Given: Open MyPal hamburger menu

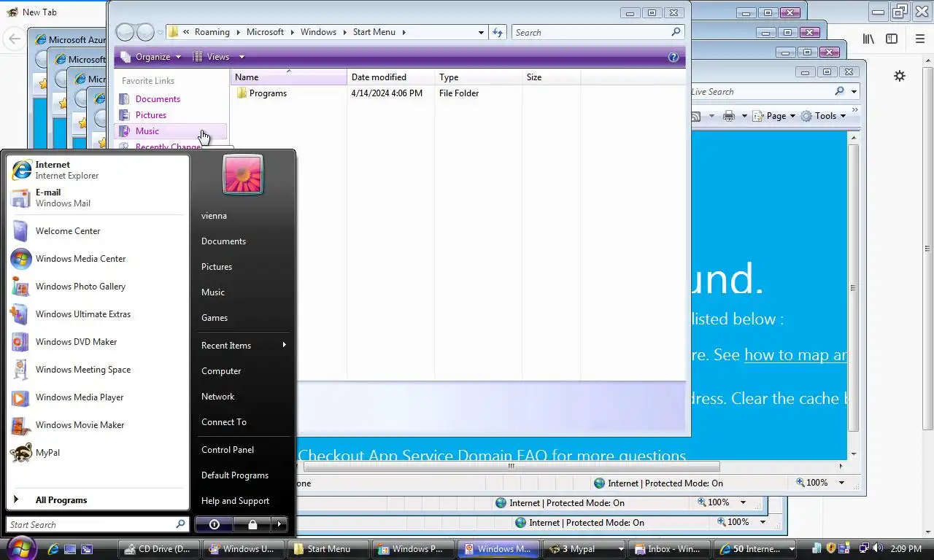Looking at the screenshot, I should [919, 39].
